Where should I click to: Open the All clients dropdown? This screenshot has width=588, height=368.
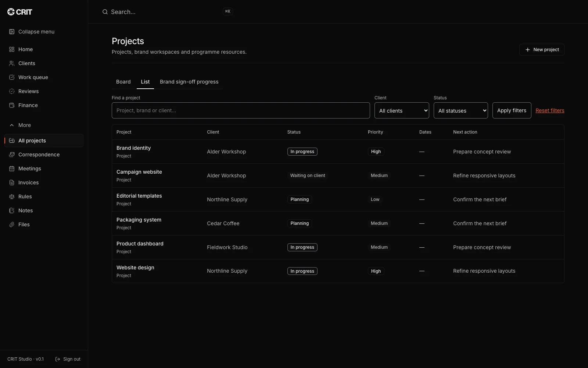point(402,110)
